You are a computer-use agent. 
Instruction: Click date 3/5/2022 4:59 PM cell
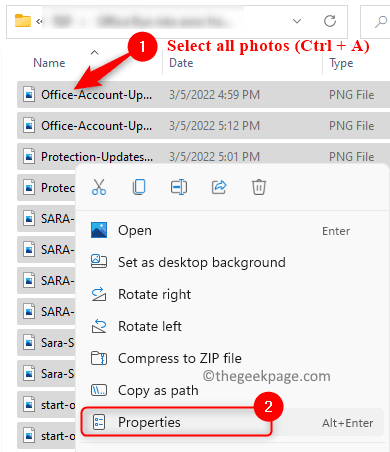point(214,95)
